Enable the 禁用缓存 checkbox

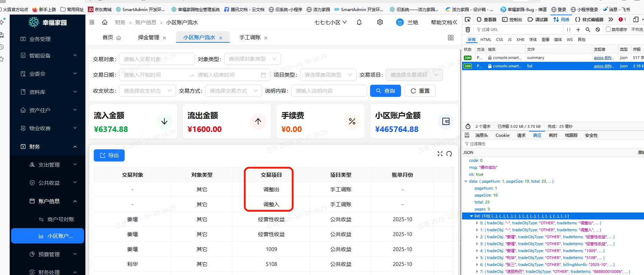pyautogui.click(x=608, y=30)
